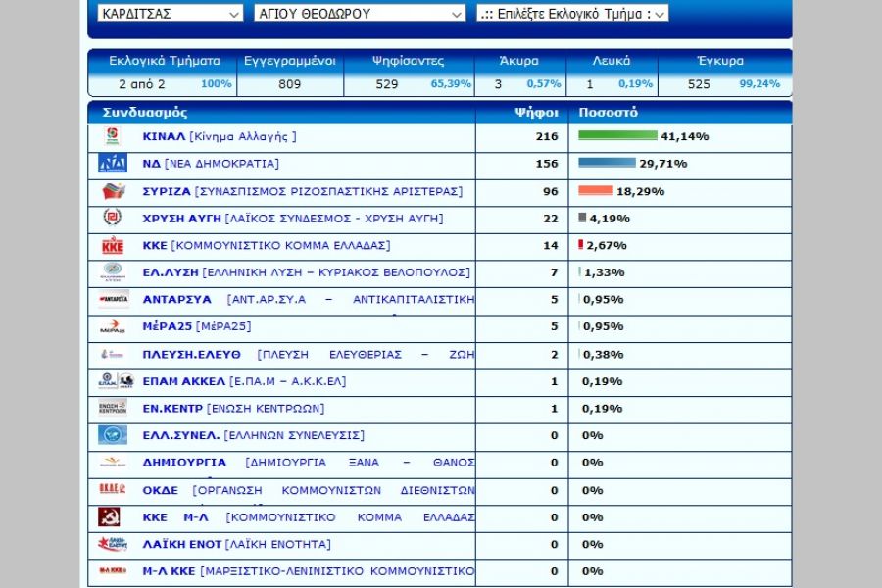Open the ΑΓΙΟΥ ΘΕΟΔΩΡΟΥ municipality dropdown
Screen dimensions: 882x588
[x=360, y=13]
